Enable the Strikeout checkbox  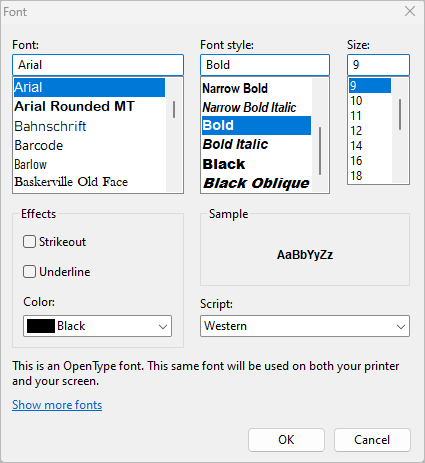[x=29, y=242]
